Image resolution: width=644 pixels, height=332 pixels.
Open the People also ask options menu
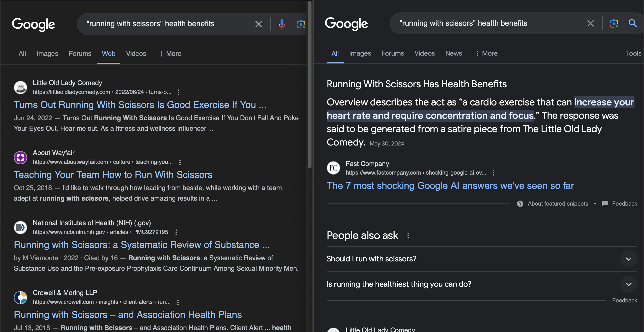point(408,236)
